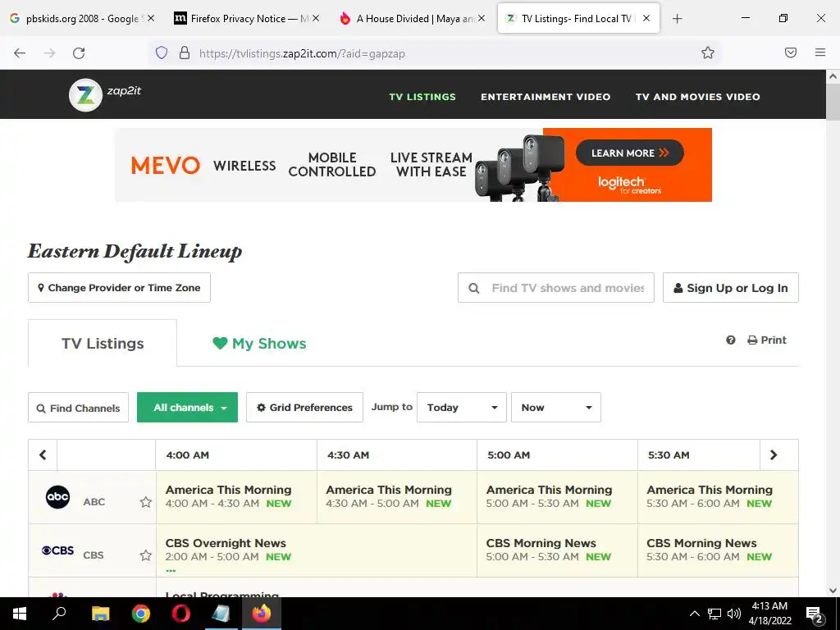
Task: Open ENTERTAINMENT VIDEO navigation link
Action: coord(546,97)
